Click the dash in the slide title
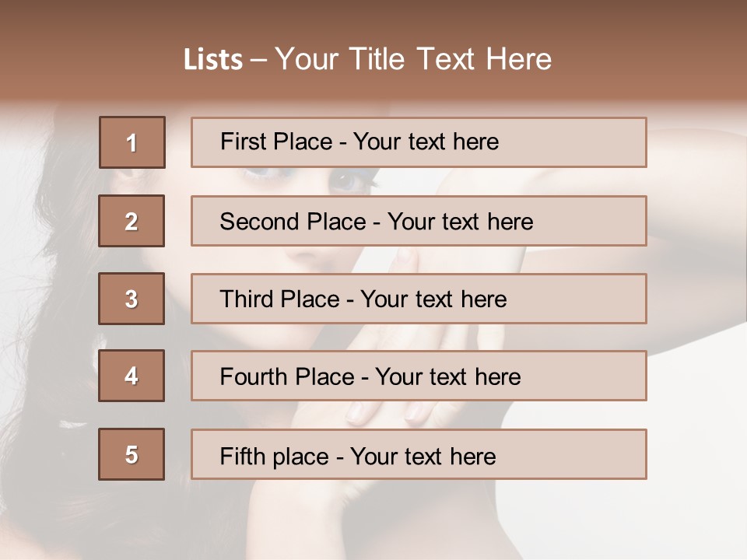The image size is (747, 560). tap(258, 60)
